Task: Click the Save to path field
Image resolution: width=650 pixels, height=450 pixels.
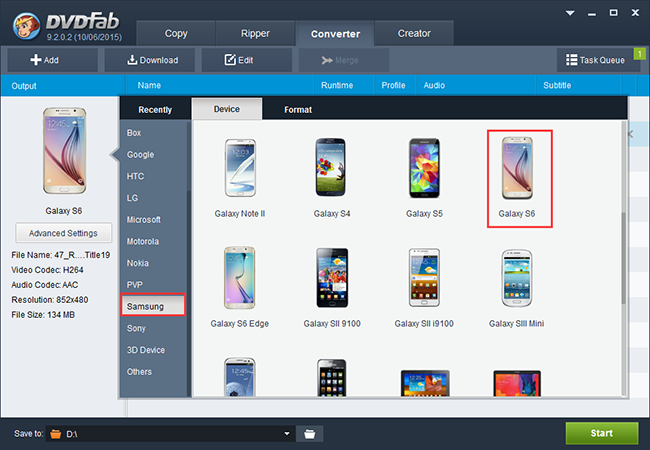Action: point(170,434)
